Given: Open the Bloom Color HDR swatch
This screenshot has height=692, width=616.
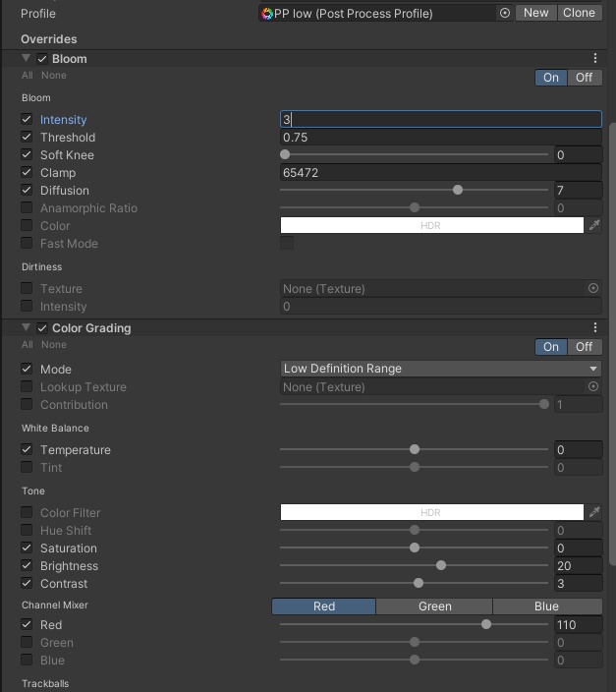Looking at the screenshot, I should [x=432, y=225].
